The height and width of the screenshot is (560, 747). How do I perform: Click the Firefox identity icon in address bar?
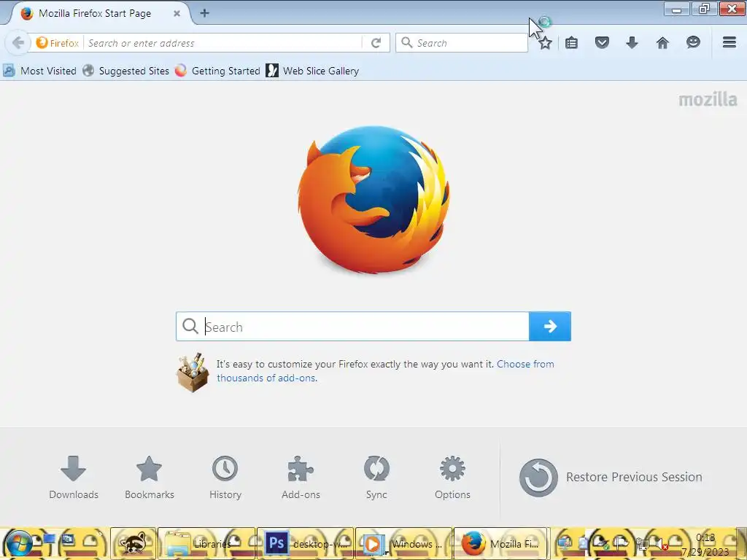[58, 43]
